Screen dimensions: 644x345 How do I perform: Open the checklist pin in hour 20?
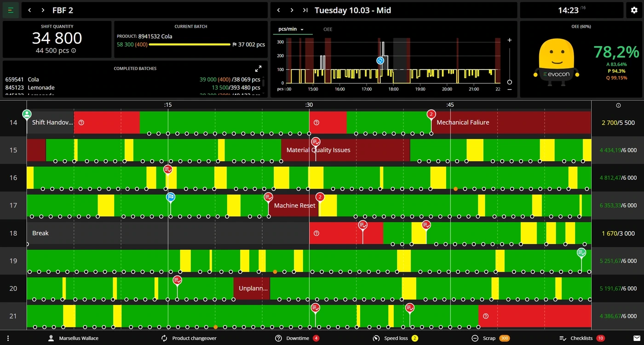[178, 280]
